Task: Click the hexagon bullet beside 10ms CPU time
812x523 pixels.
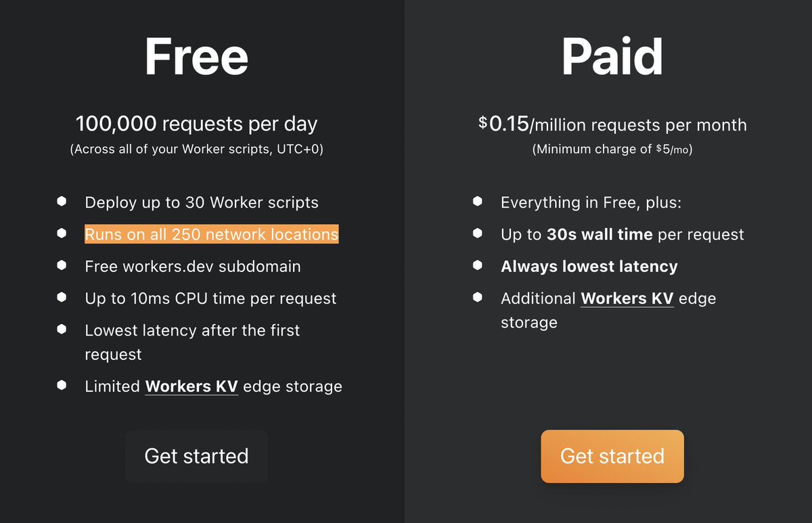Action: coord(62,297)
